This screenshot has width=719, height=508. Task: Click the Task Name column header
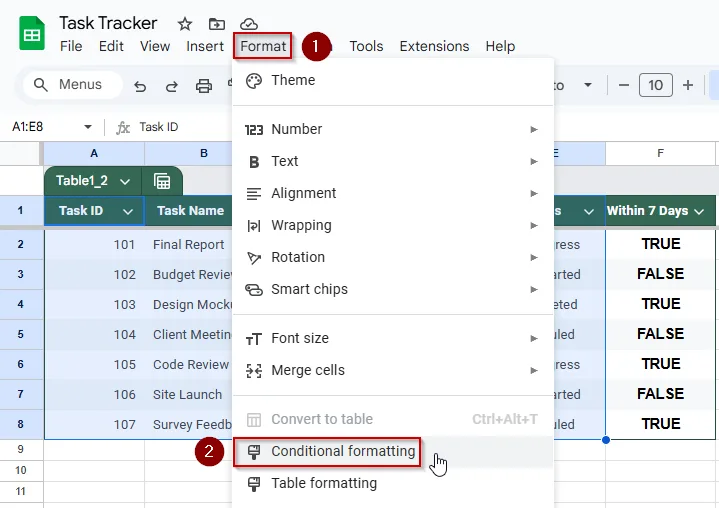[188, 211]
